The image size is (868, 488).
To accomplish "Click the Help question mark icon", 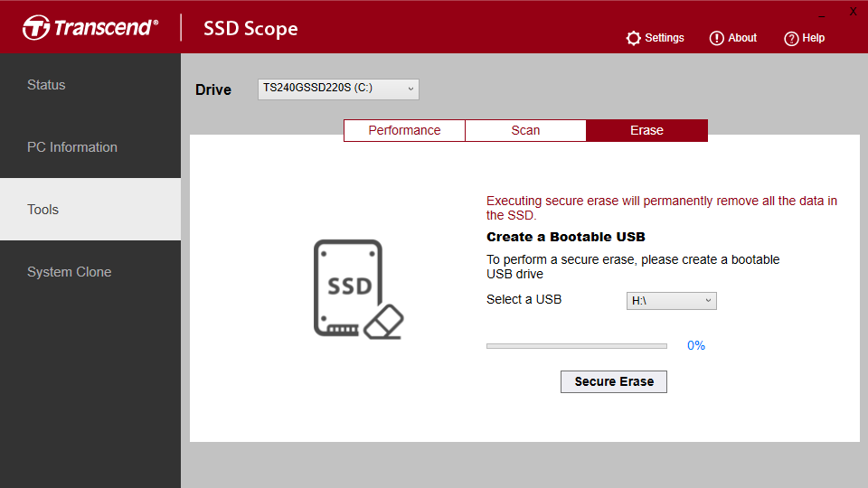I will (x=791, y=39).
